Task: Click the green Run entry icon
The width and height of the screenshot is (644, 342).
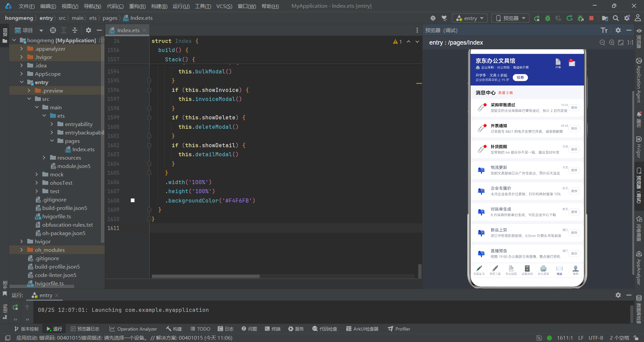Action: click(537, 18)
